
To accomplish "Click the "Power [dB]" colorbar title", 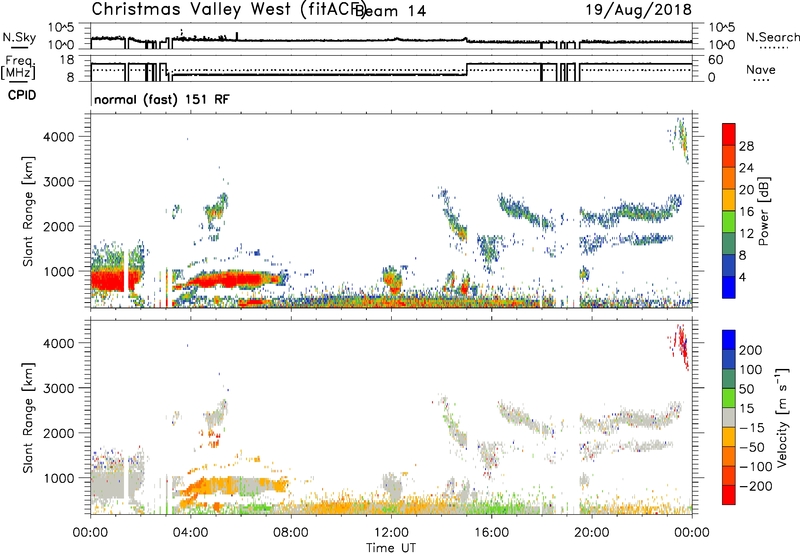I will (764, 211).
